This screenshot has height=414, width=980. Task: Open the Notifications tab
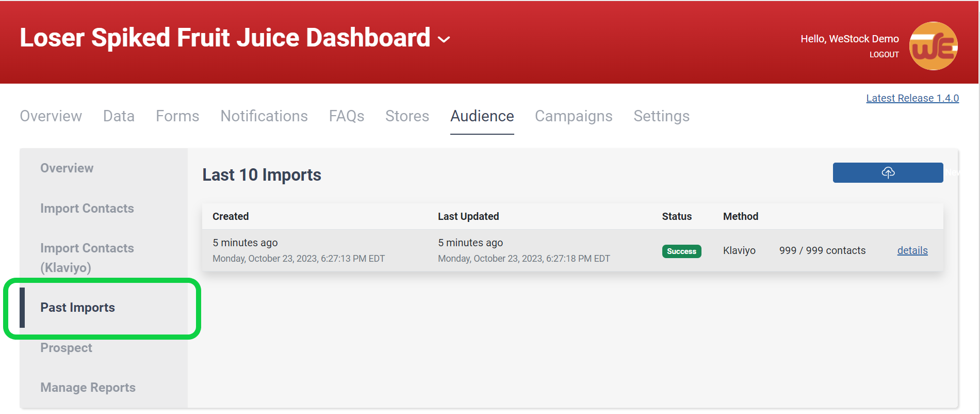click(264, 116)
